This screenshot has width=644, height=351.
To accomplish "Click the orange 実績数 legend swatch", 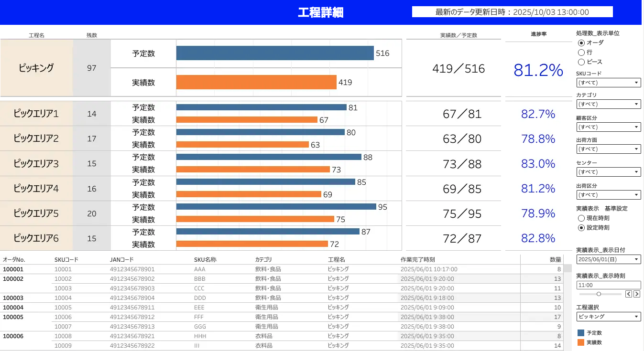I will 581,342.
